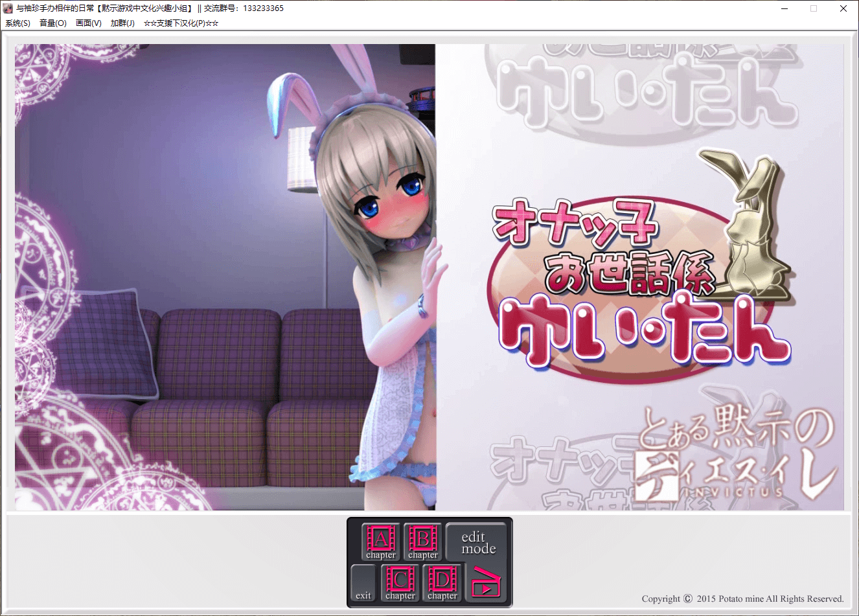This screenshot has height=616, width=859.
Task: Click the exit button
Action: coord(363,583)
